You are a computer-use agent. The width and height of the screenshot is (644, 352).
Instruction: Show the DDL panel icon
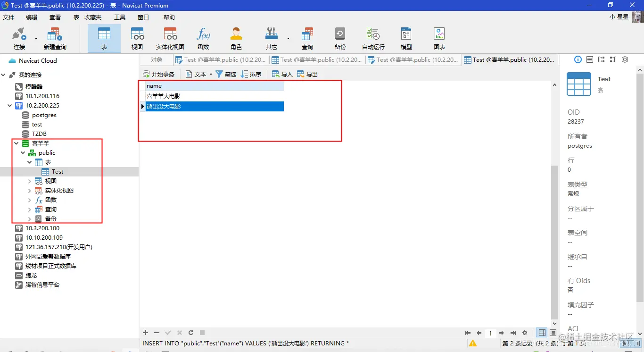click(590, 59)
